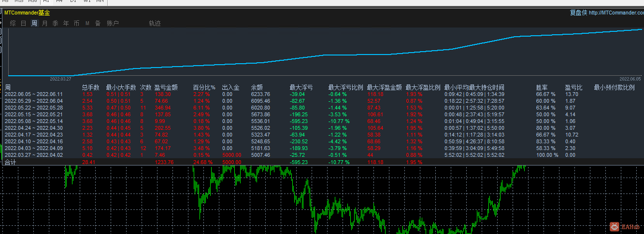Image resolution: width=644 pixels, height=234 pixels.
Task: Click the total percentage 24.68 %
Action: (202, 163)
